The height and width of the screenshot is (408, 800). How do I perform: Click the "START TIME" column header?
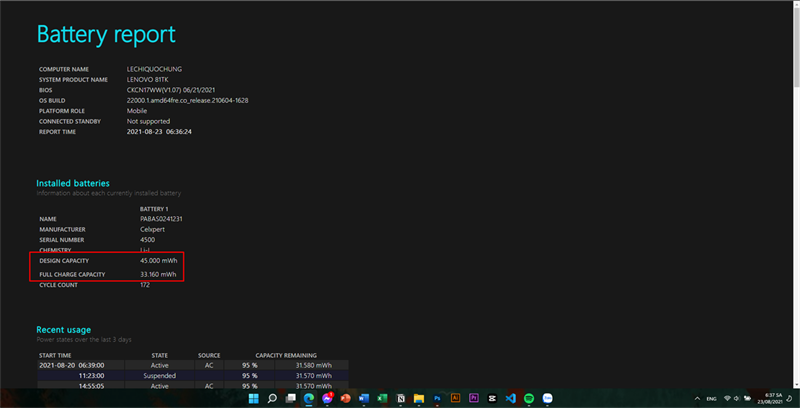tap(55, 355)
